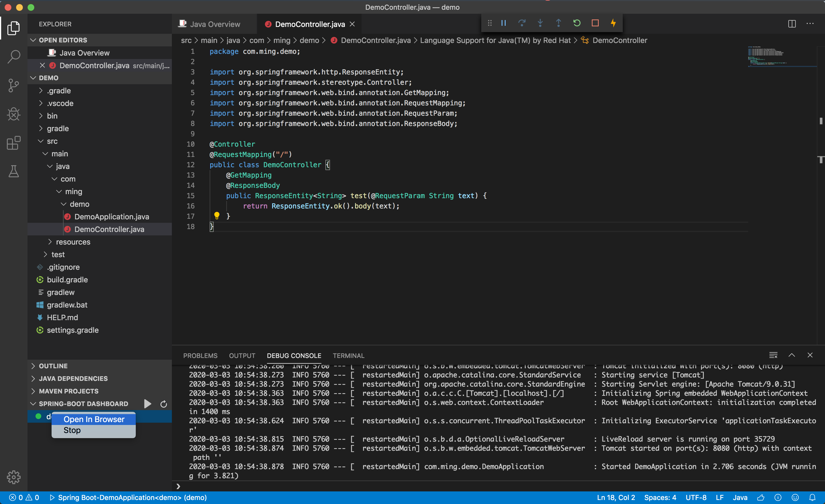
Task: Open the .gitignore file
Action: coord(63,267)
